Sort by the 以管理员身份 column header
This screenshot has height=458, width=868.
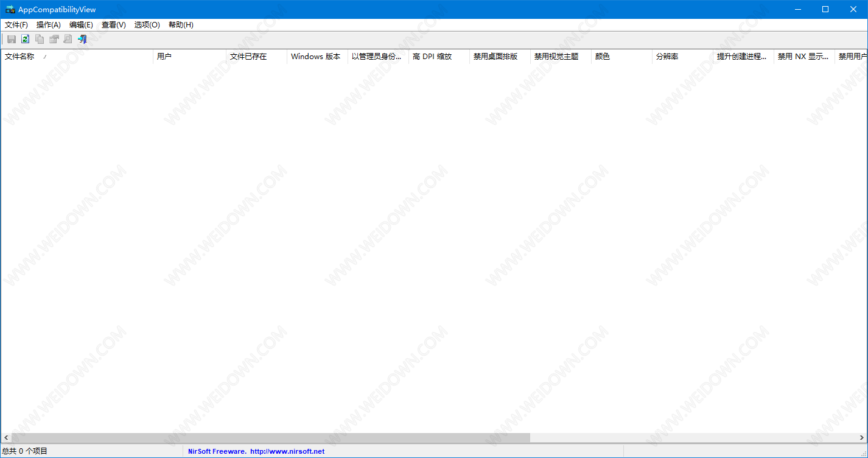378,57
